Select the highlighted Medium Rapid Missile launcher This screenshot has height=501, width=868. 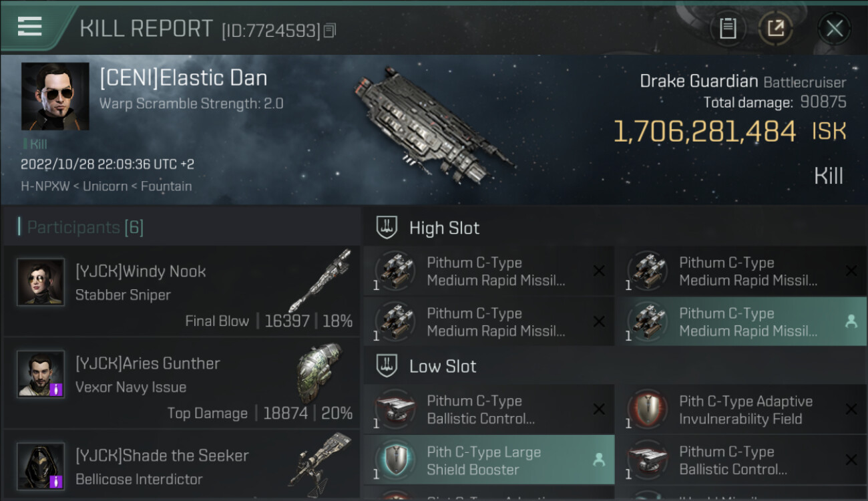click(740, 322)
